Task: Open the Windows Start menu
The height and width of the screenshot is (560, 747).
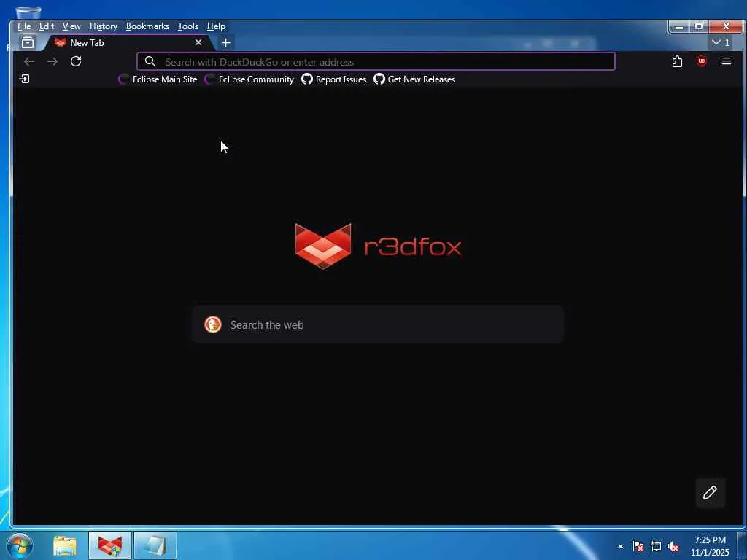Action: tap(20, 545)
